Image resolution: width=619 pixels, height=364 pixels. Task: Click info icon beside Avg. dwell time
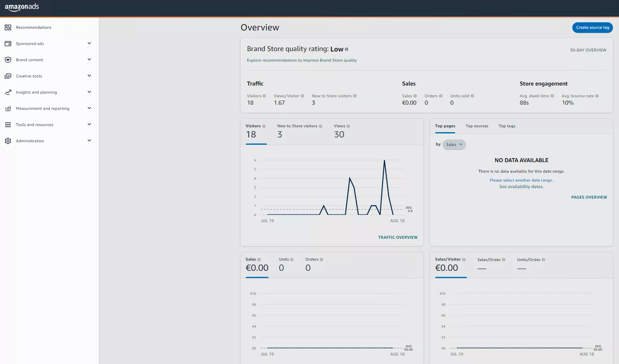(x=552, y=96)
